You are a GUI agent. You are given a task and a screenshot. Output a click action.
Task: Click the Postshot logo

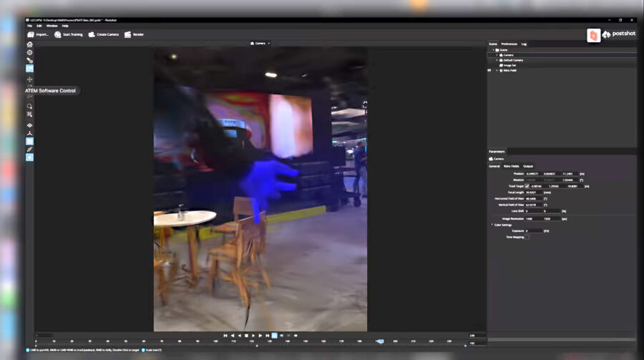pos(619,34)
